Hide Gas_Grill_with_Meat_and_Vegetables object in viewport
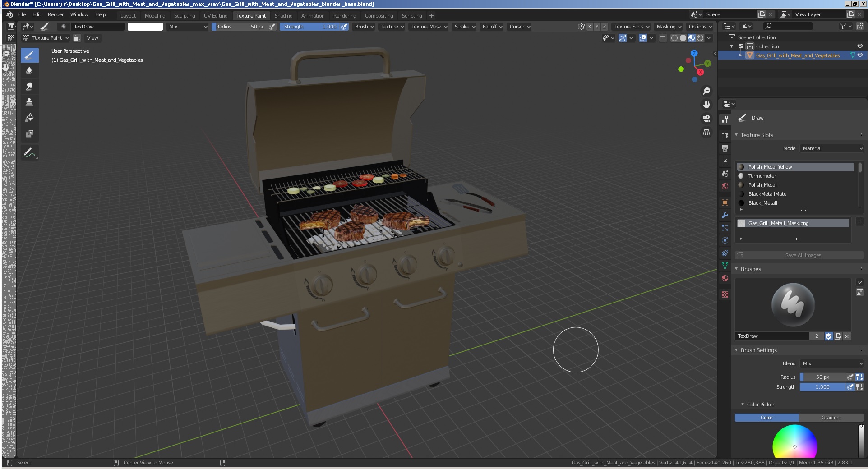 (860, 55)
